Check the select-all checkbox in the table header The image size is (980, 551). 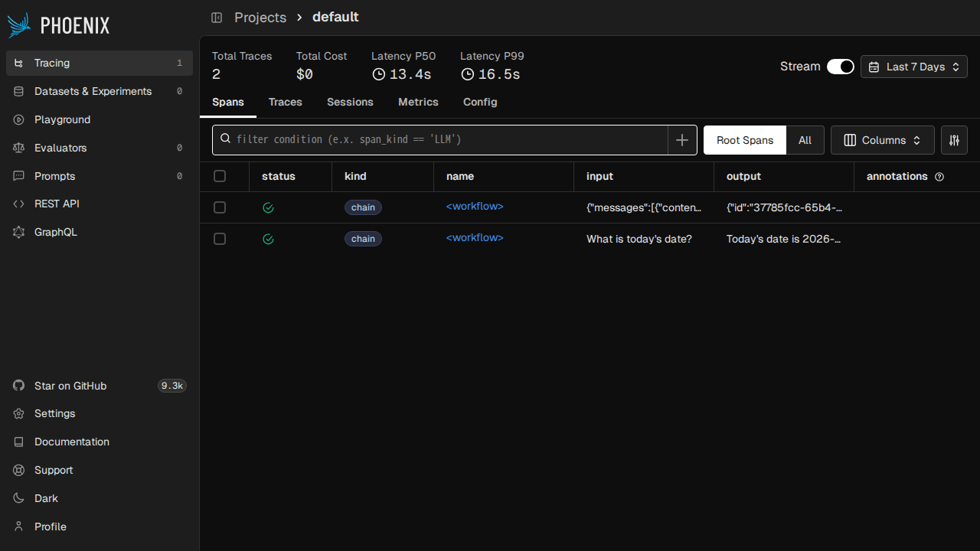(220, 176)
